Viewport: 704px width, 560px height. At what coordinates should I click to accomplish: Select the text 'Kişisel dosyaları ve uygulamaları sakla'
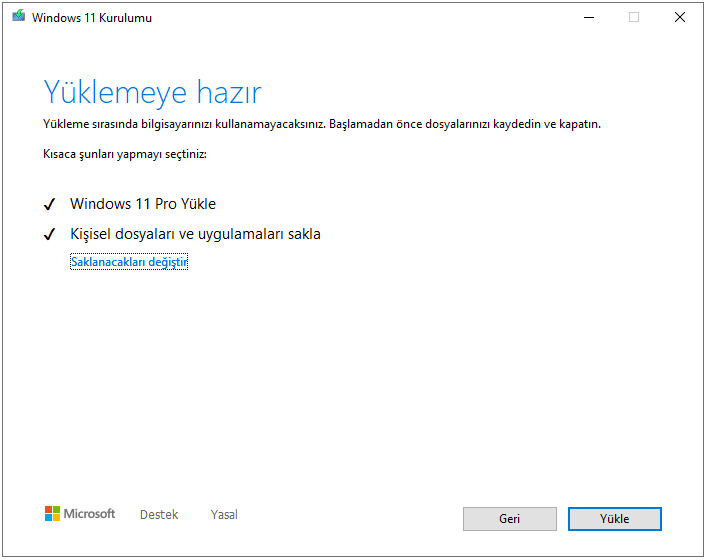coord(195,234)
